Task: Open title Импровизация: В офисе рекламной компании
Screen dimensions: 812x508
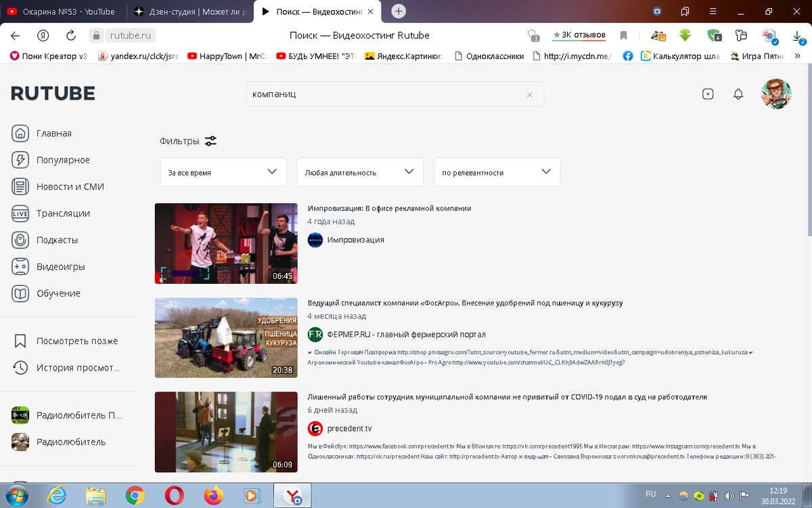Action: click(x=389, y=208)
